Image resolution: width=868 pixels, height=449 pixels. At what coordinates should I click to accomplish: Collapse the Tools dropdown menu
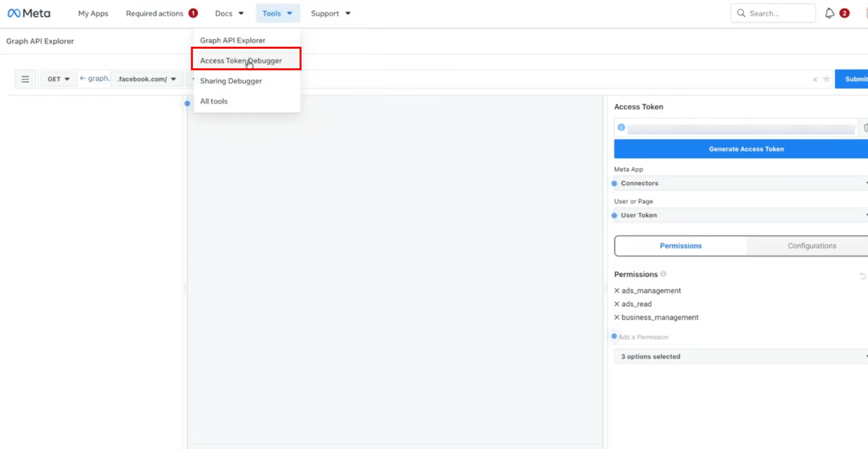pos(277,13)
